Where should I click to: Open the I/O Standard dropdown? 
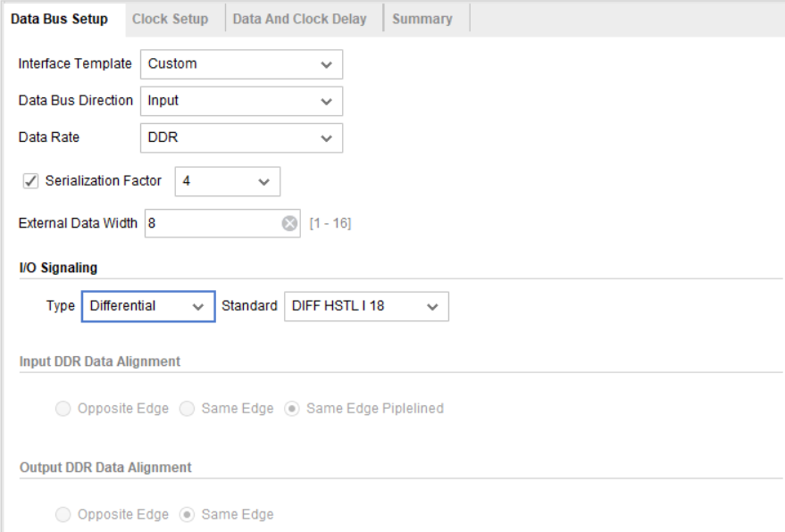[366, 306]
